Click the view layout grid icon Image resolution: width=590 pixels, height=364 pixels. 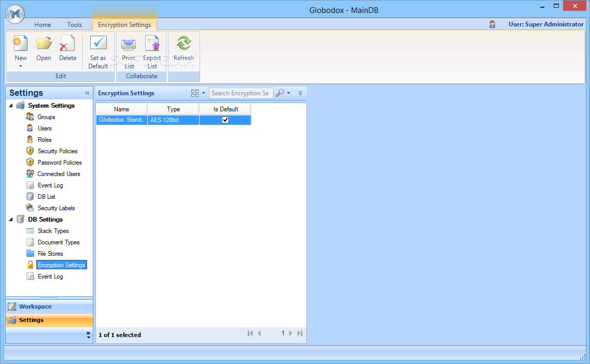(194, 93)
